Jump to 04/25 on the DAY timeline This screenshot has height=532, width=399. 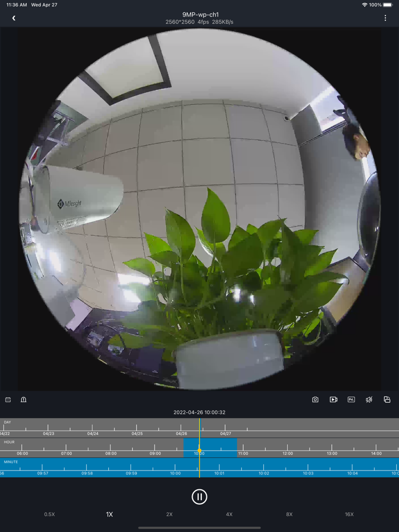pos(137,433)
